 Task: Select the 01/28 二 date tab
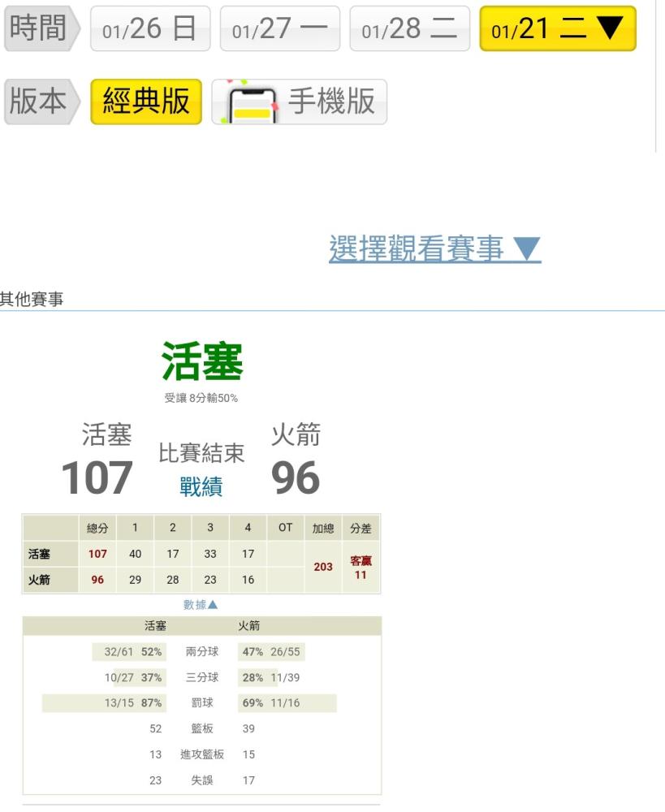(410, 28)
